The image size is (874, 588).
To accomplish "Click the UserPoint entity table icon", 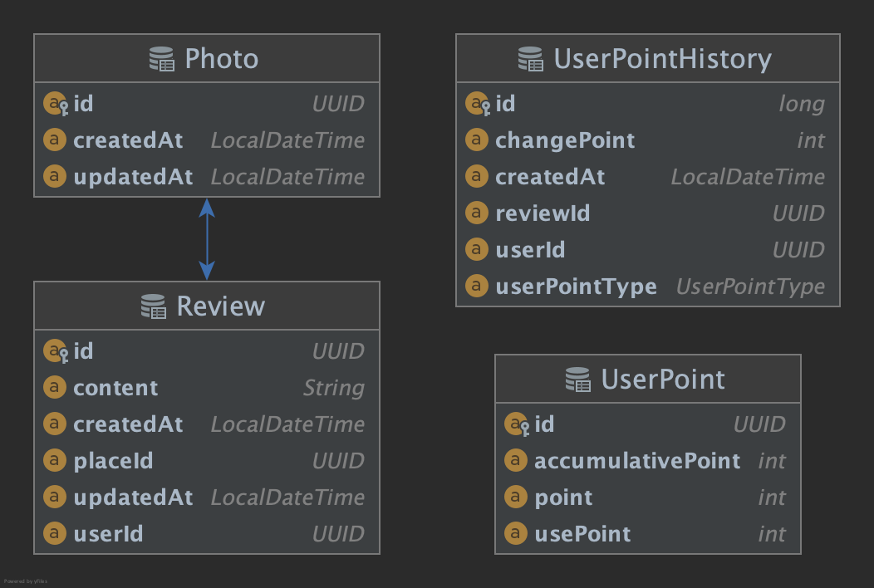I will [x=577, y=380].
